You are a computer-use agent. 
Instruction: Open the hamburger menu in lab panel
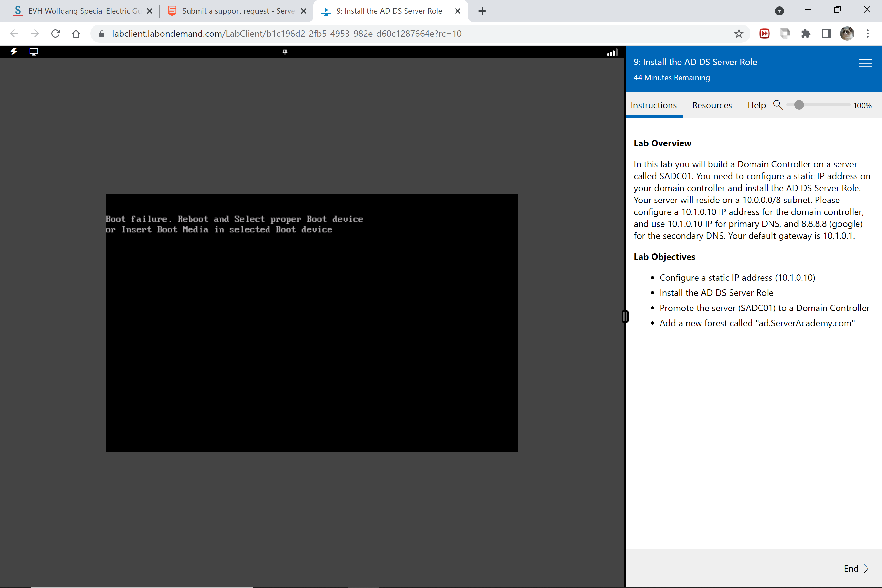pyautogui.click(x=865, y=63)
